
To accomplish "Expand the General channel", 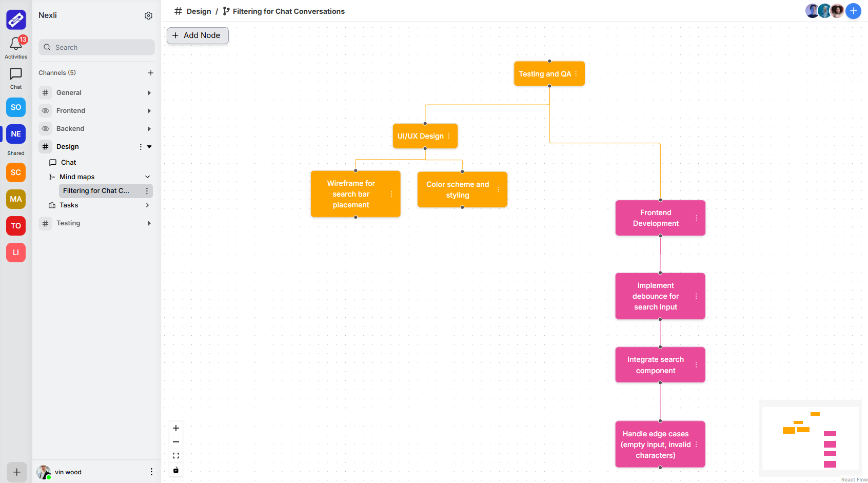I will pyautogui.click(x=149, y=93).
